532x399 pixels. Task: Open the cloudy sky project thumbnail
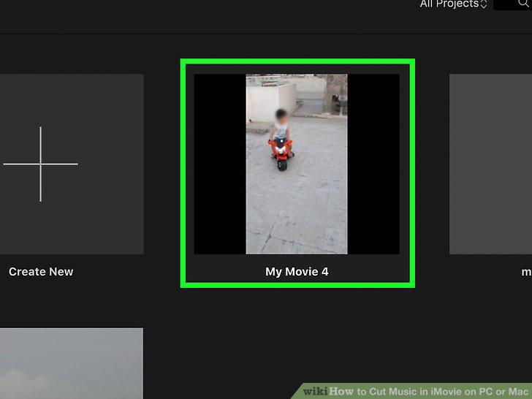[72, 363]
